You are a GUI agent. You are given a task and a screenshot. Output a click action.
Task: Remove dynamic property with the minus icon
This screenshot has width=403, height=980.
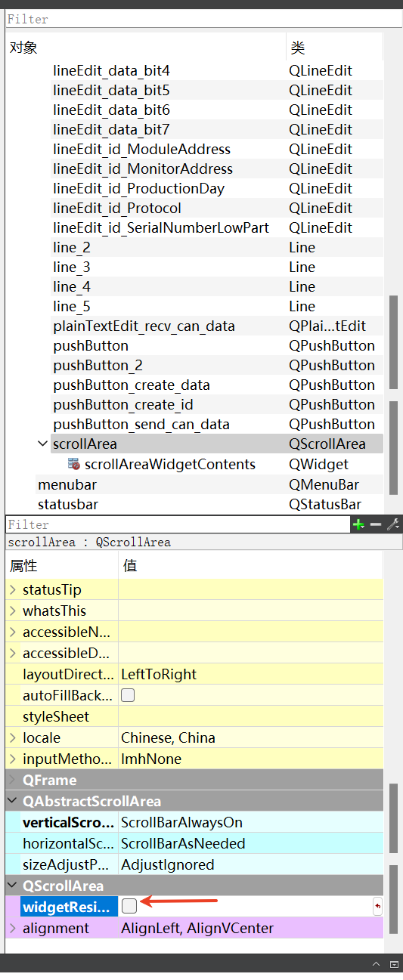point(376,524)
